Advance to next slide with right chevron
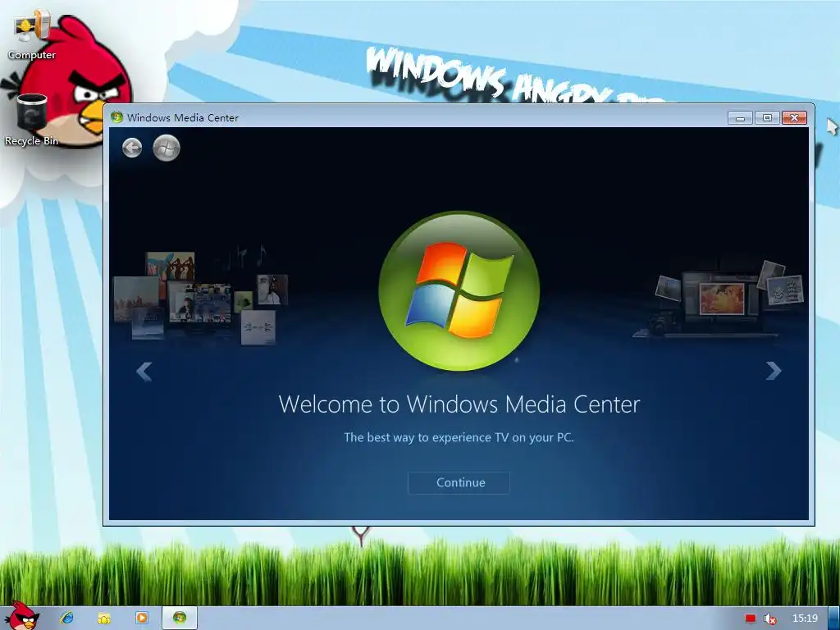 coord(773,371)
